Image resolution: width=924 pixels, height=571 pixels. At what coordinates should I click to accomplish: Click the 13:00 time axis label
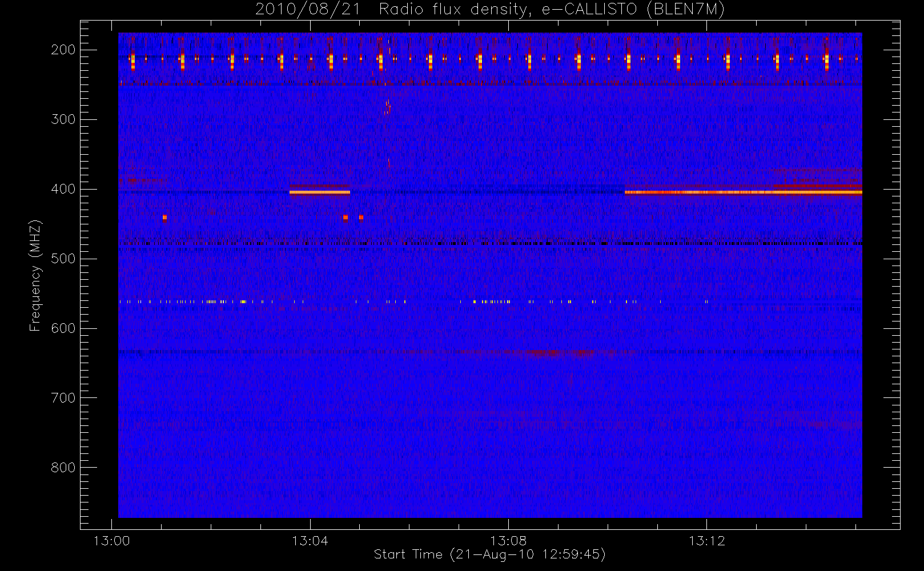pos(111,541)
